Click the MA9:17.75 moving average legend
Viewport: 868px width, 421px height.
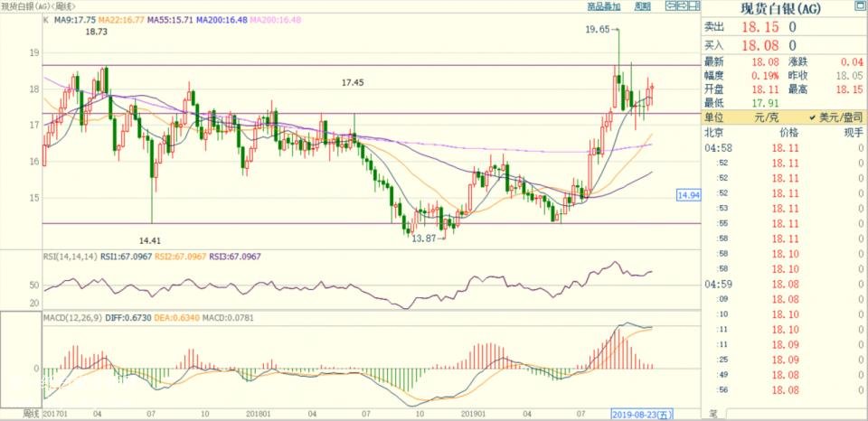click(x=77, y=17)
